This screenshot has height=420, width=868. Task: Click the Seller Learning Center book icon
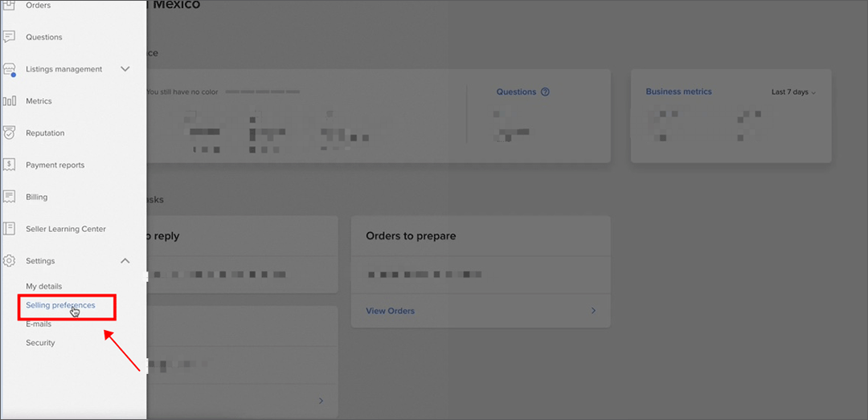point(10,229)
